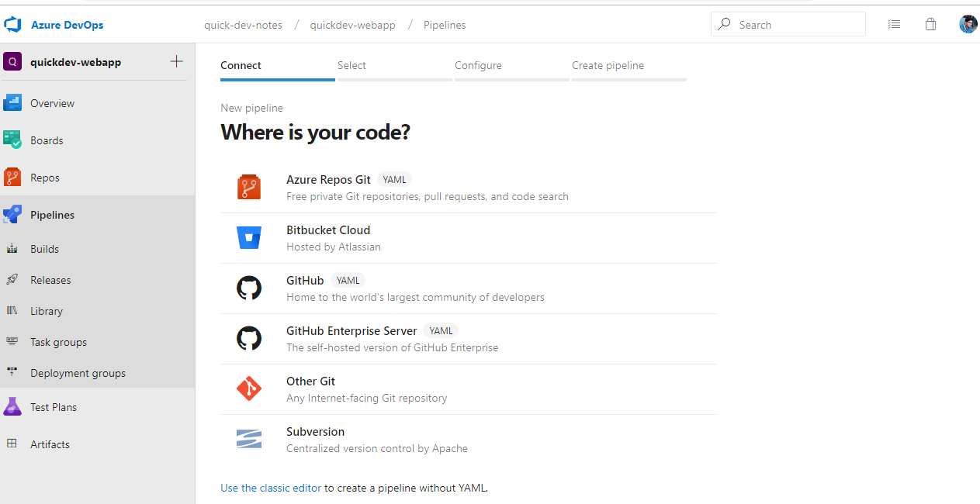
Task: Open Task groups under Pipelines
Action: tap(98, 342)
